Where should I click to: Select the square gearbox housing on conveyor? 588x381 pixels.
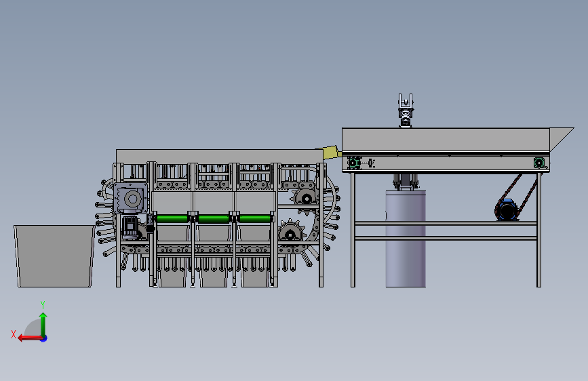130,199
